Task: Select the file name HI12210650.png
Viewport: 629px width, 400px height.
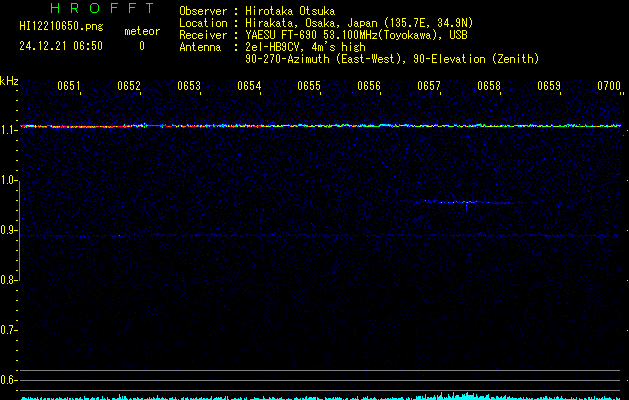Action: pos(61,26)
